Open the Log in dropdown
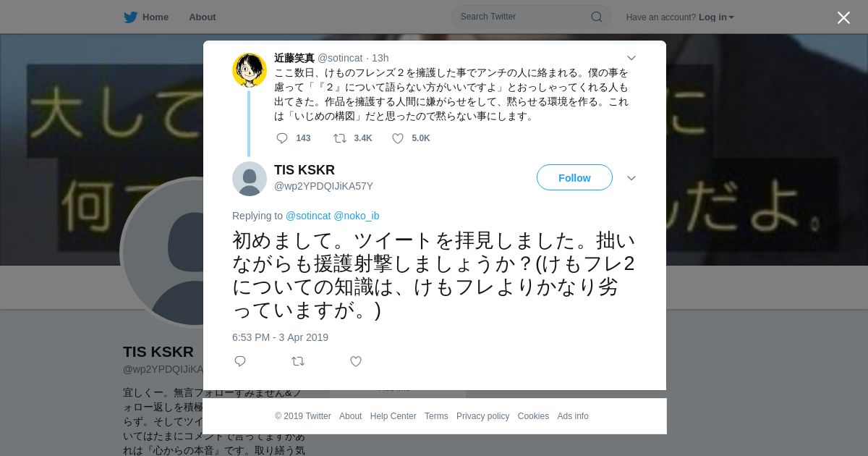Image resolution: width=868 pixels, height=456 pixels. (716, 17)
